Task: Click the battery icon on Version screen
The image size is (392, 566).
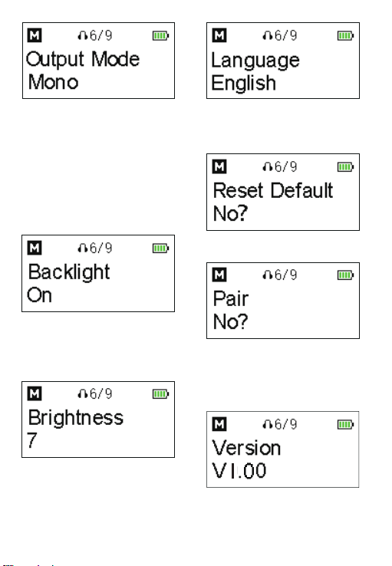Action: [345, 425]
